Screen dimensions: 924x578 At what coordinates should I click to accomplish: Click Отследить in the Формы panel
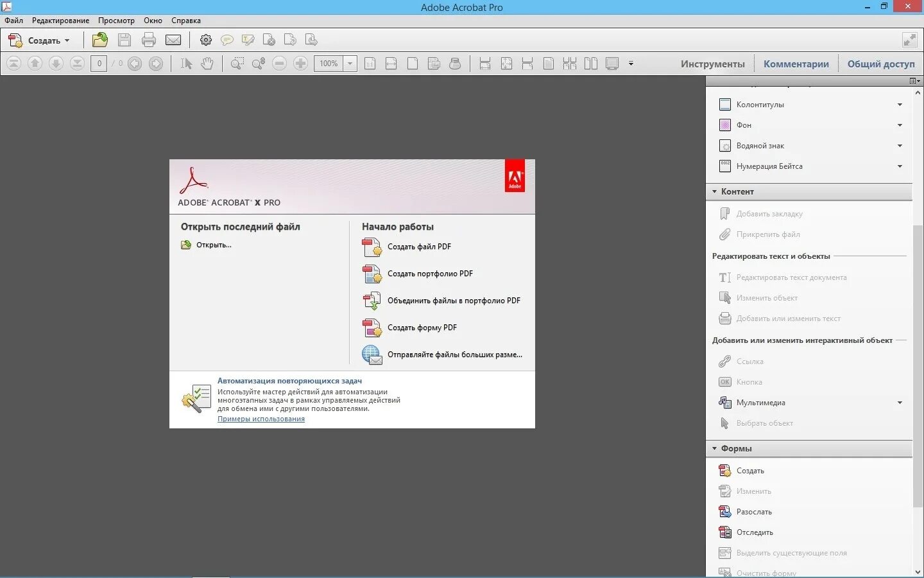click(x=755, y=532)
